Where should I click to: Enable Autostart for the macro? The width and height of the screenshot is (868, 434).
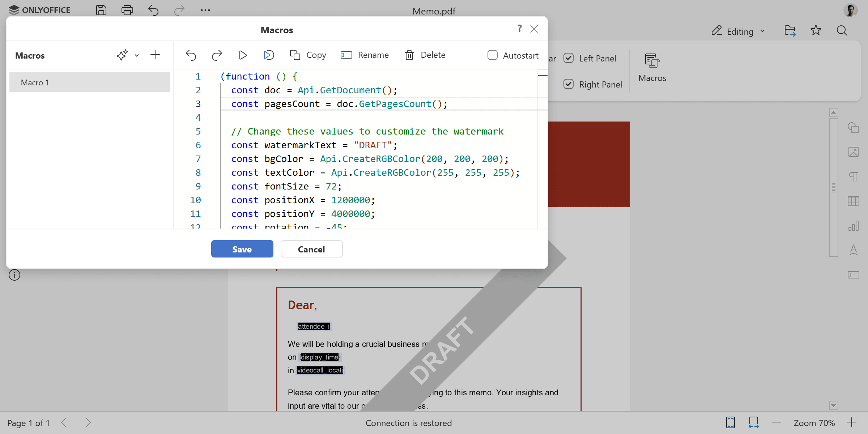pyautogui.click(x=493, y=55)
